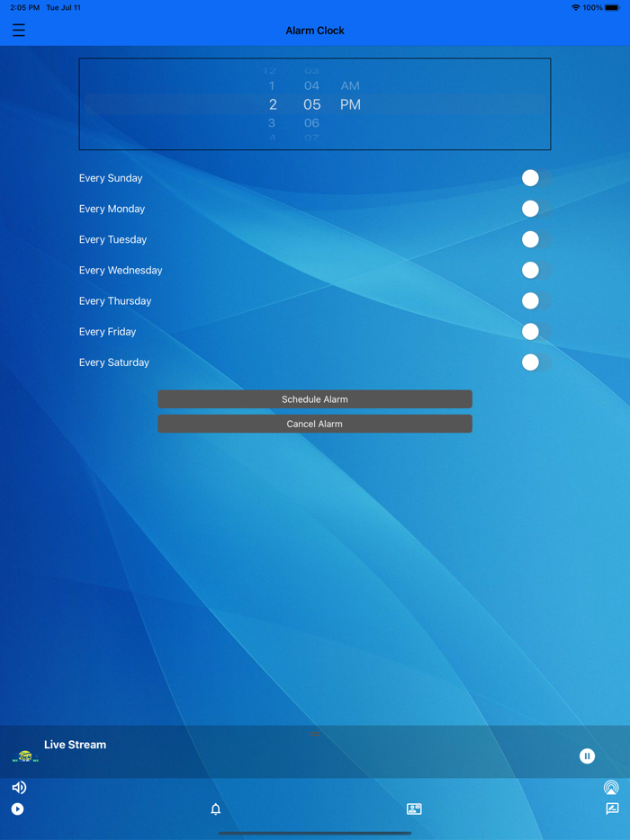
Task: Enable the Every Monday alarm switch
Action: pyautogui.click(x=536, y=209)
